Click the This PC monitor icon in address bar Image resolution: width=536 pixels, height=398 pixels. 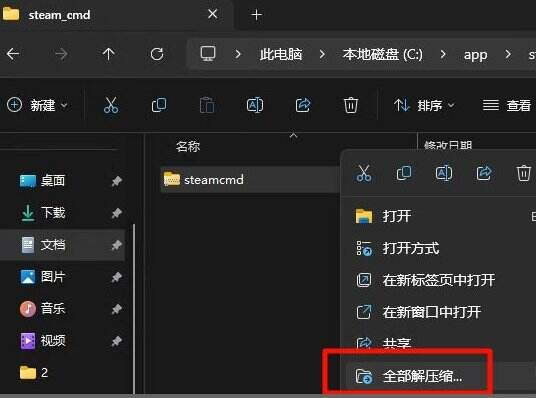click(208, 54)
